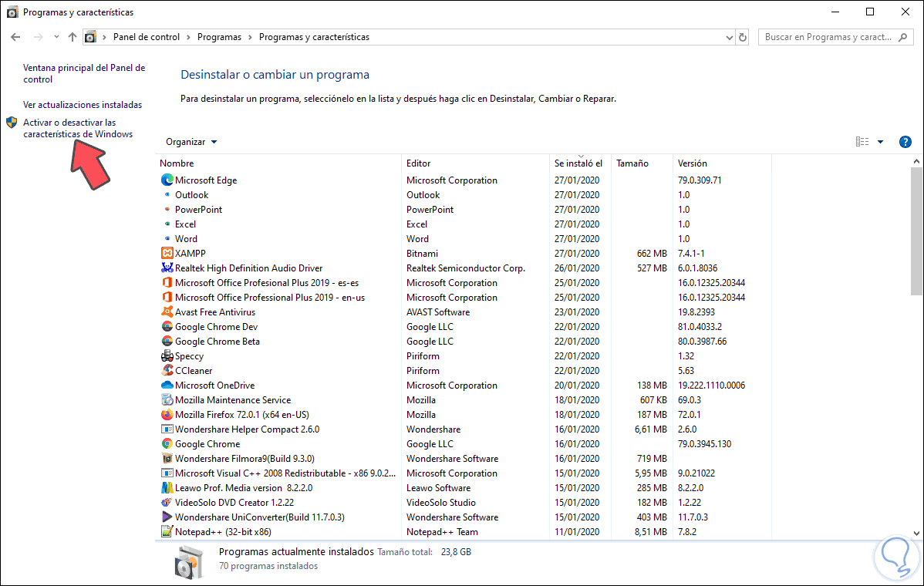Click the VideoSolo DVD Creator icon
Viewport: 924px width, 586px height.
(167, 503)
